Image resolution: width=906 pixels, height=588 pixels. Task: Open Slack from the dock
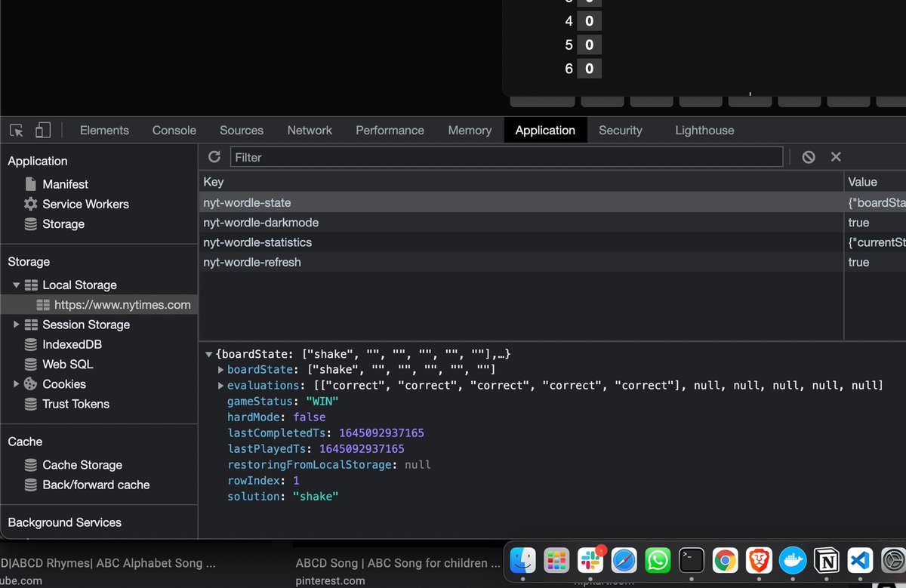coord(590,560)
